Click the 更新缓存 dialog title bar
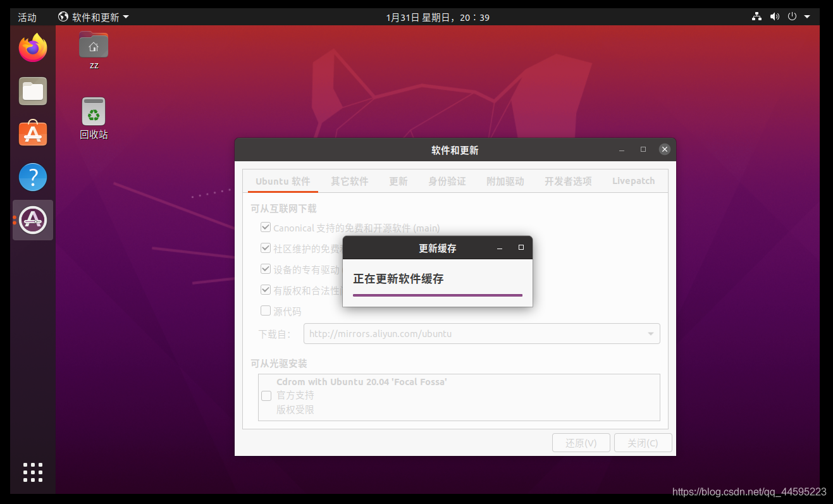This screenshot has height=504, width=833. click(x=438, y=248)
